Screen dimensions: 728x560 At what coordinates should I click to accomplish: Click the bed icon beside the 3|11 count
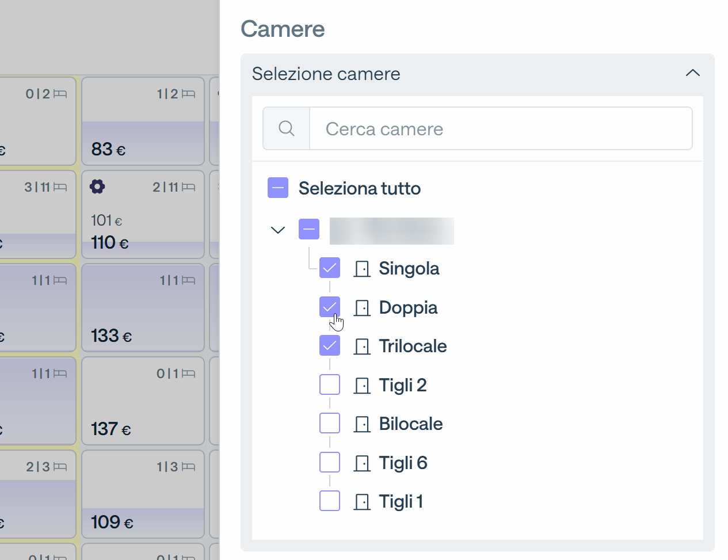coord(60,187)
